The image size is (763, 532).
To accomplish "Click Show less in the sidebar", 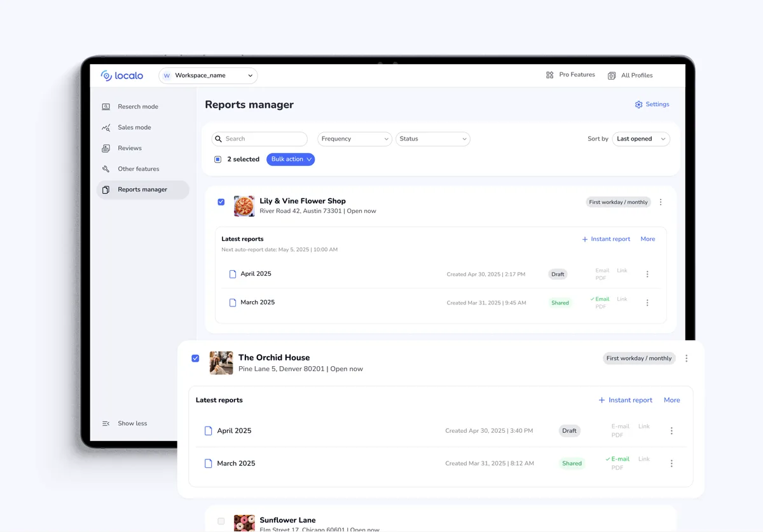I will (x=132, y=423).
